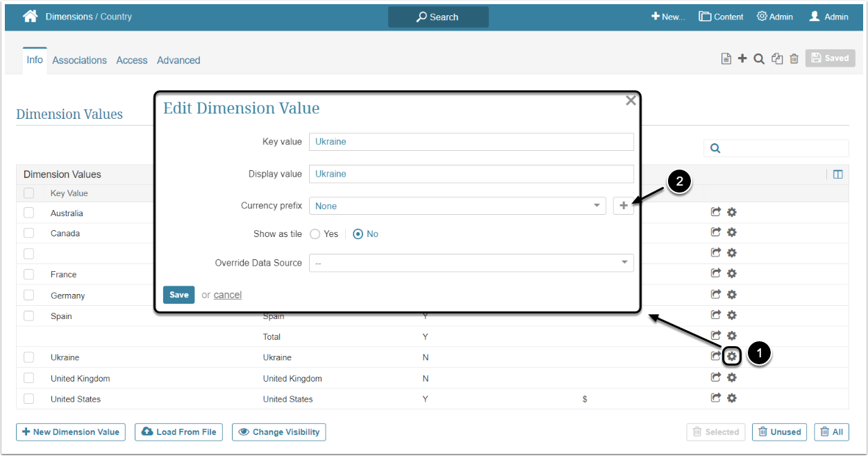868x456 pixels.
Task: Click the duplicate icon in the top toolbar
Action: coord(777,59)
